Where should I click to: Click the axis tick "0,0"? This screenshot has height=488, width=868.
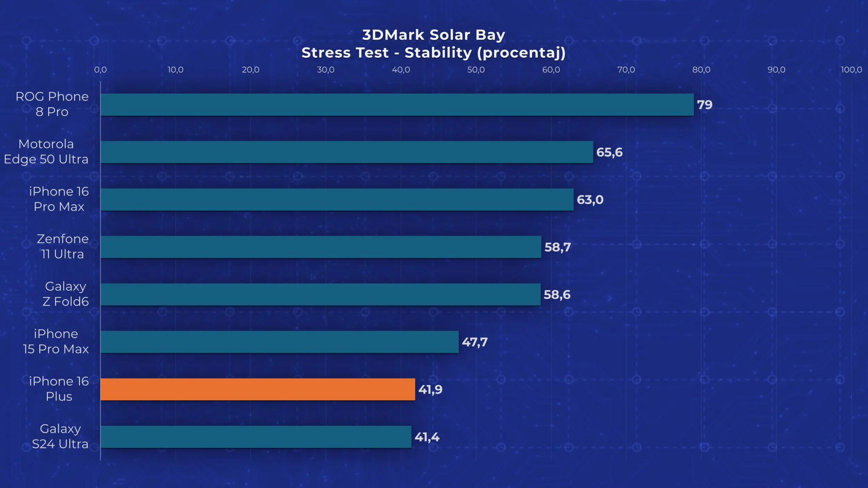100,70
